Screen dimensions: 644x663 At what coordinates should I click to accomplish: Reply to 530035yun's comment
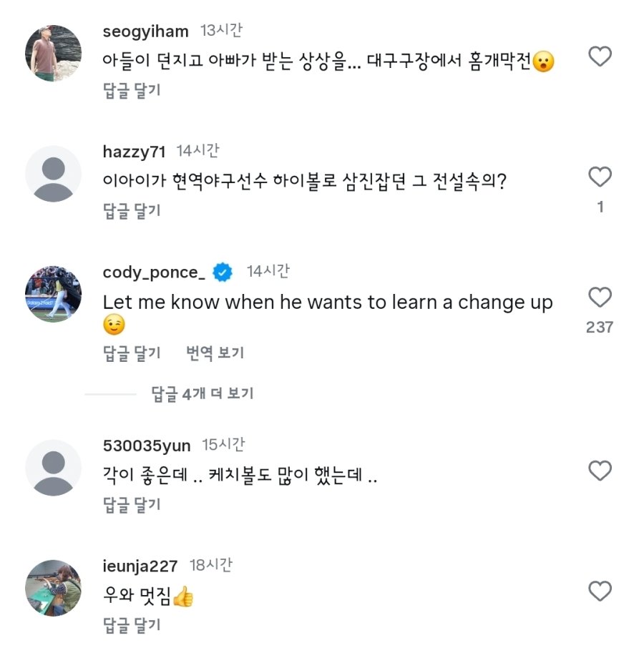pos(132,505)
